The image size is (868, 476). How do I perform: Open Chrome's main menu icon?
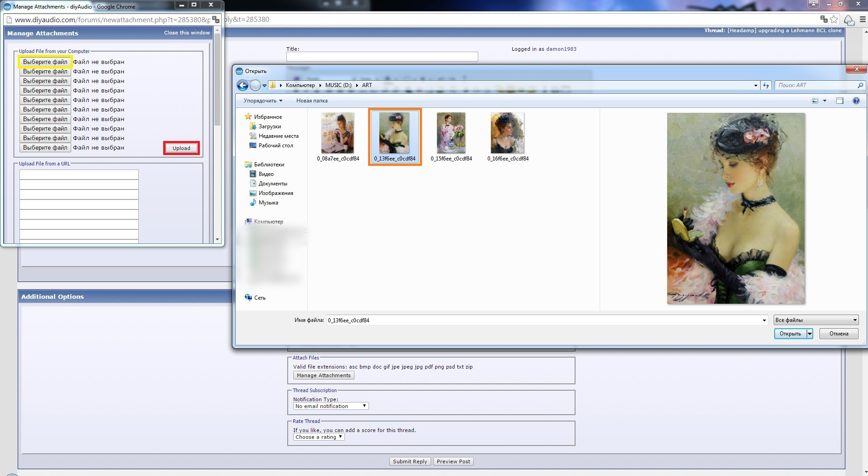click(862, 19)
